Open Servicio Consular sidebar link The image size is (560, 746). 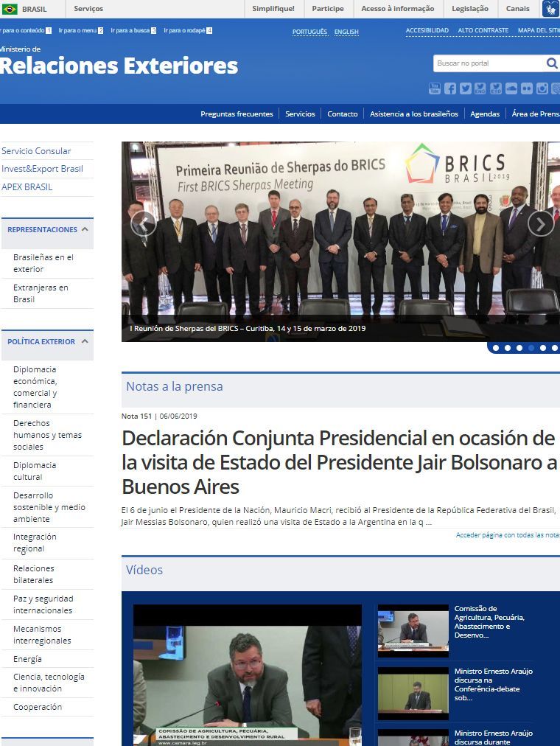[x=36, y=151]
